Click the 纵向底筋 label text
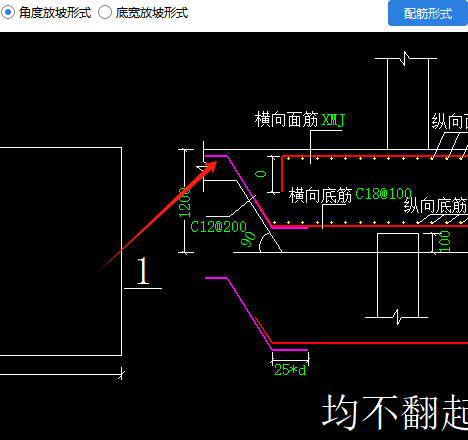This screenshot has width=468, height=440. [x=436, y=205]
